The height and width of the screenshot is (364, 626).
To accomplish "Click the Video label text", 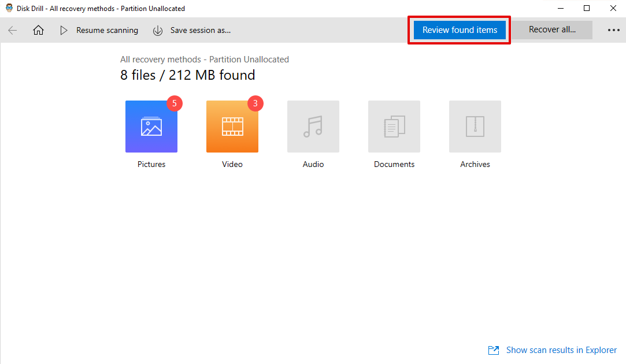I will pyautogui.click(x=232, y=164).
